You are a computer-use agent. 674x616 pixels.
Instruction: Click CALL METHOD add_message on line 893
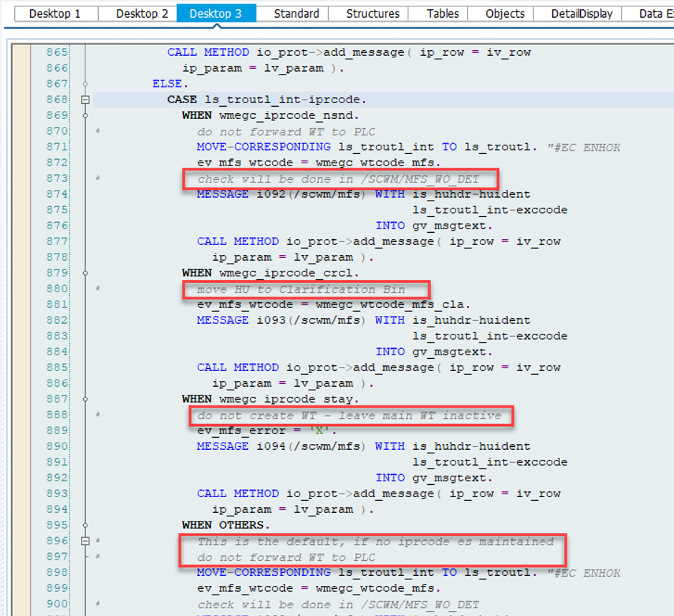click(x=378, y=494)
